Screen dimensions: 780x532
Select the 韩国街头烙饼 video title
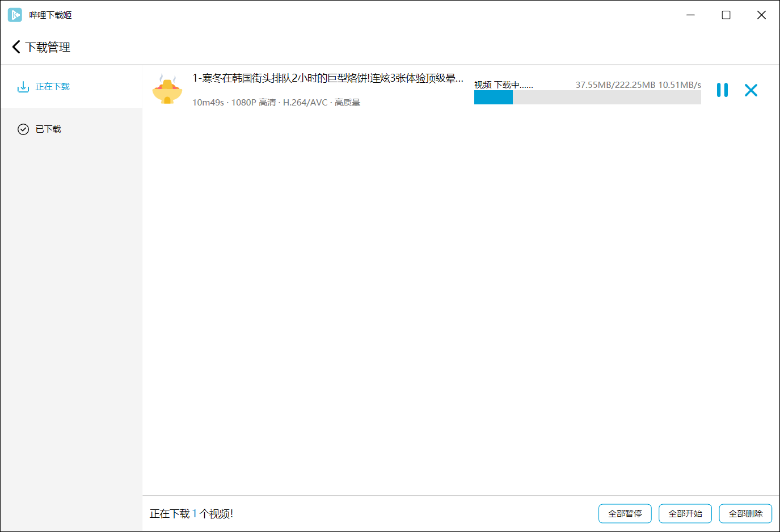pyautogui.click(x=326, y=79)
